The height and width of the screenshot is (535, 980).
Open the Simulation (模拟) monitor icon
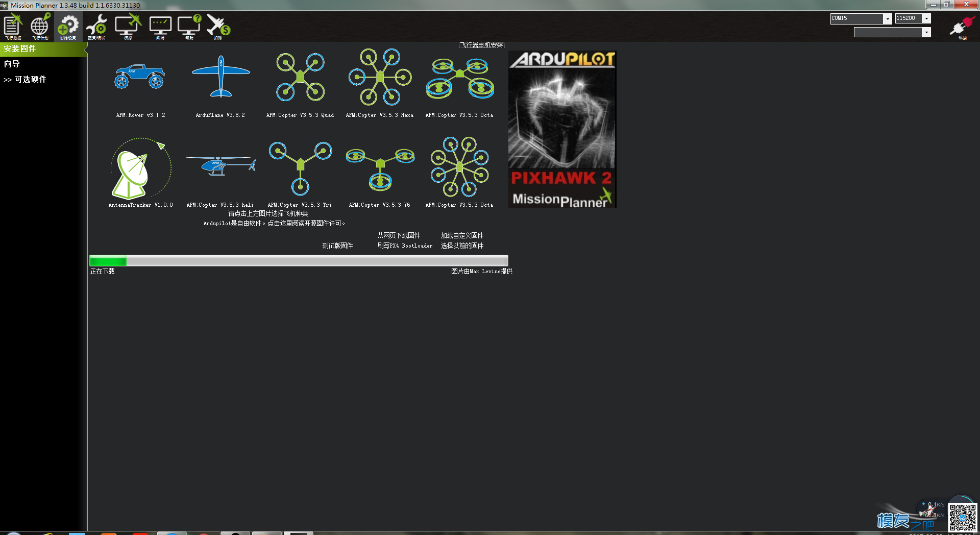tap(128, 27)
